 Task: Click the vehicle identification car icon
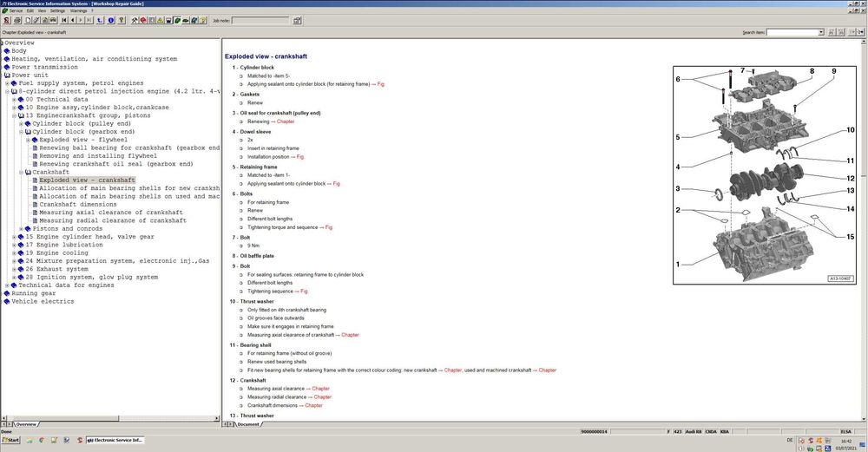pyautogui.click(x=53, y=21)
